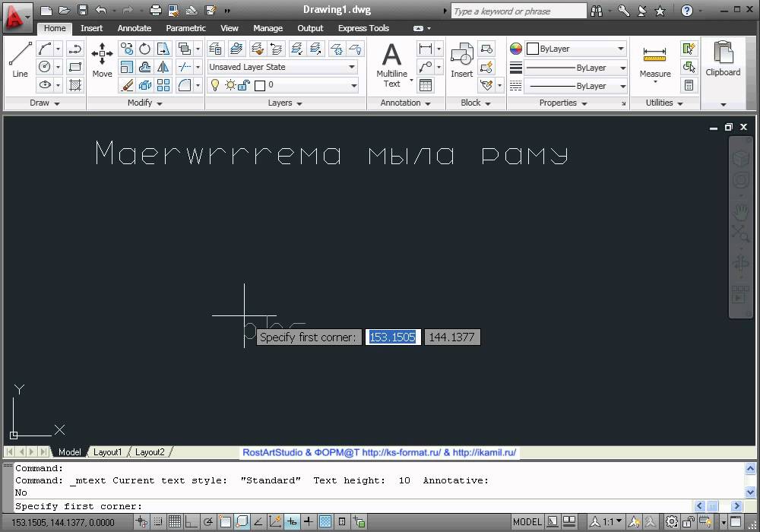This screenshot has width=760, height=532.
Task: Open the View ribbon tab
Action: [x=230, y=28]
